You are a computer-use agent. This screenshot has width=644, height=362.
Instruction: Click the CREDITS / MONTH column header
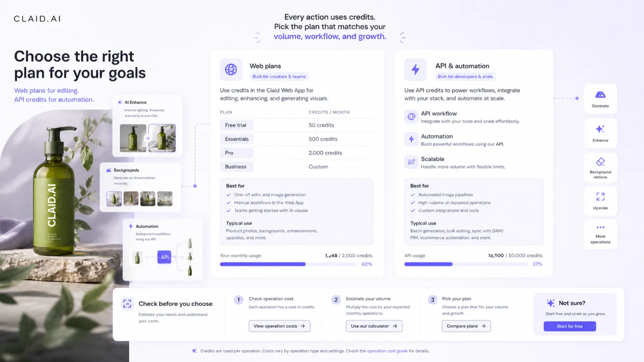[329, 112]
